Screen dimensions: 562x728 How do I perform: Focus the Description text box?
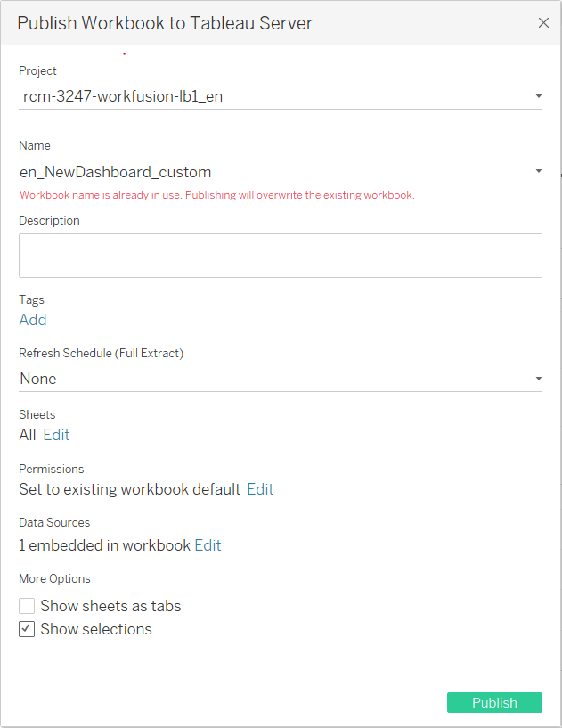click(x=281, y=256)
